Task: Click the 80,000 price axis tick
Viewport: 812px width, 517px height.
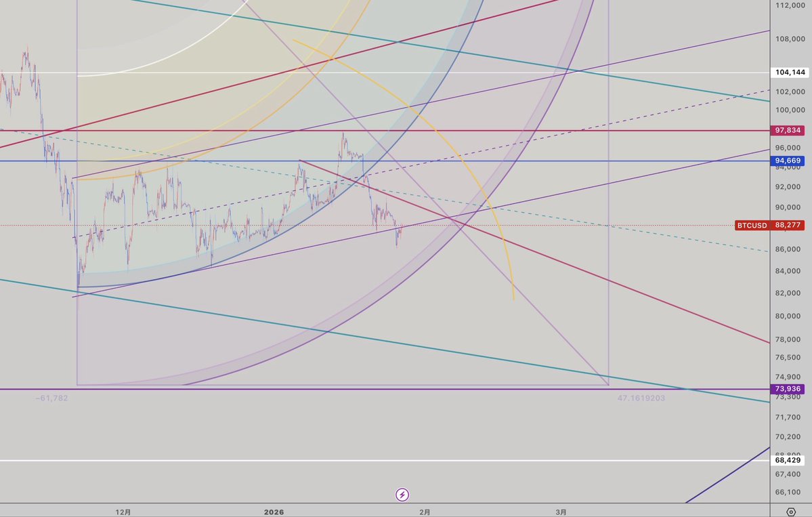Action: pos(788,316)
